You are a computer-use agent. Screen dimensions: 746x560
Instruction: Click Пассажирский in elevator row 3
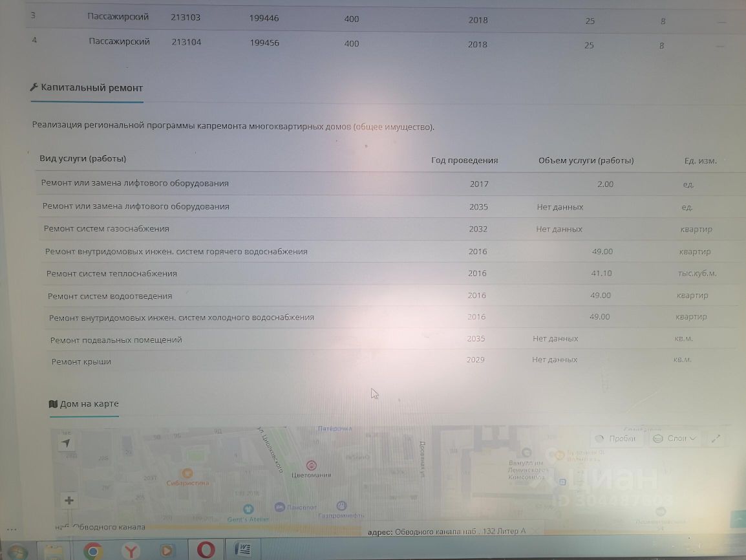pyautogui.click(x=118, y=17)
